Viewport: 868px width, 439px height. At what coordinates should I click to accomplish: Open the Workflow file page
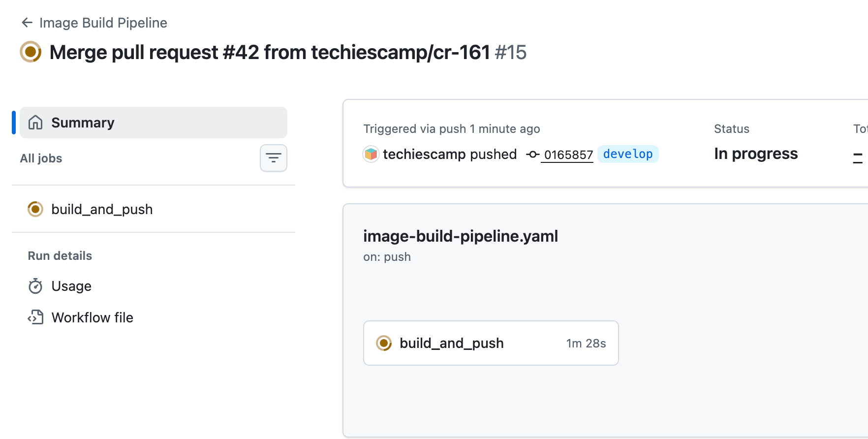click(93, 317)
